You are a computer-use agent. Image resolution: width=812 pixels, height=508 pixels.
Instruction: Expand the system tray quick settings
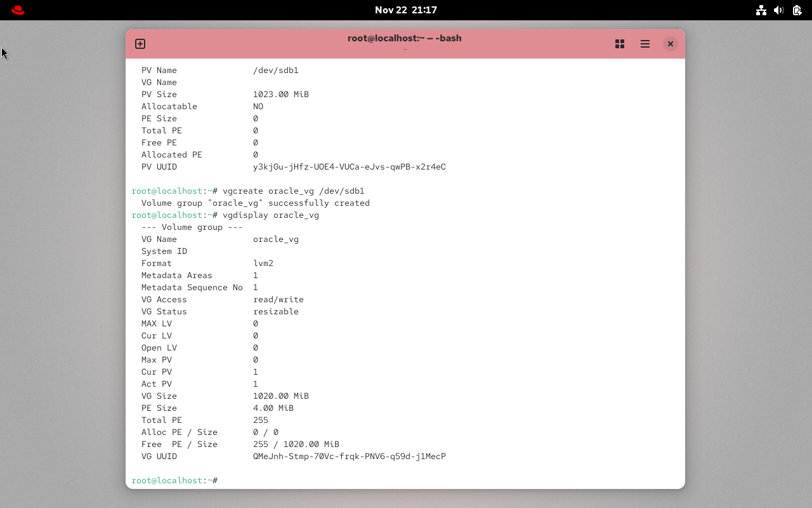click(778, 10)
